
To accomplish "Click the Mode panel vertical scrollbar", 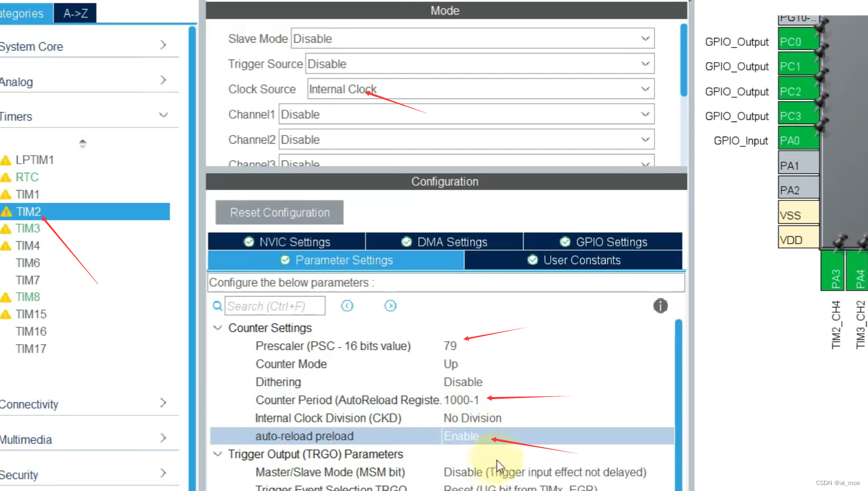I will pos(684,59).
